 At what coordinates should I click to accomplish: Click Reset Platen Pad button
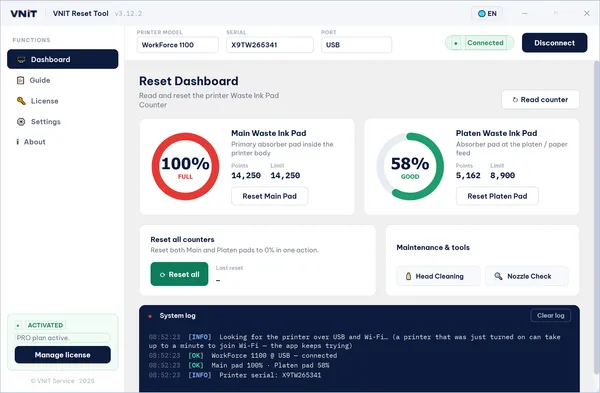point(497,196)
